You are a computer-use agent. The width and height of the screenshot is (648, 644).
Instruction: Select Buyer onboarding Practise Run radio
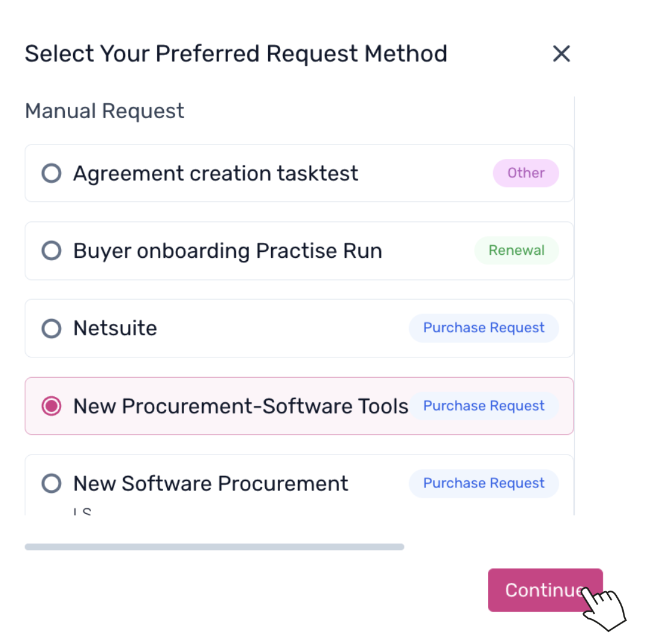click(x=52, y=251)
